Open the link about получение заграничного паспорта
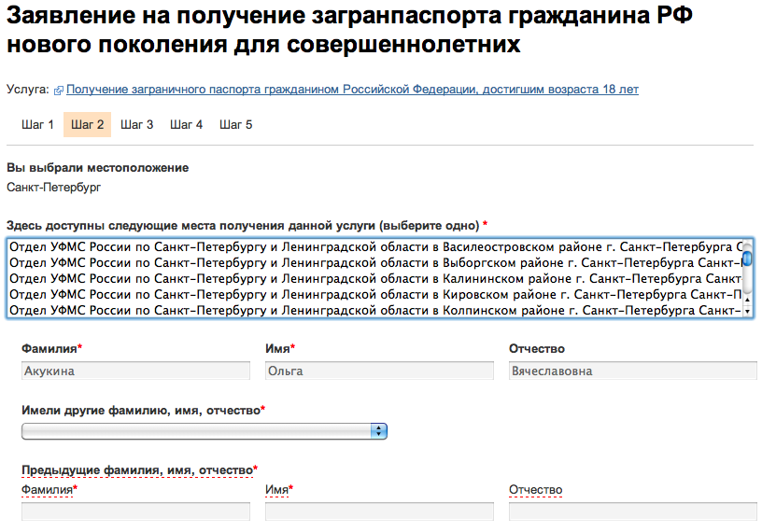This screenshot has height=532, width=762. point(352,90)
